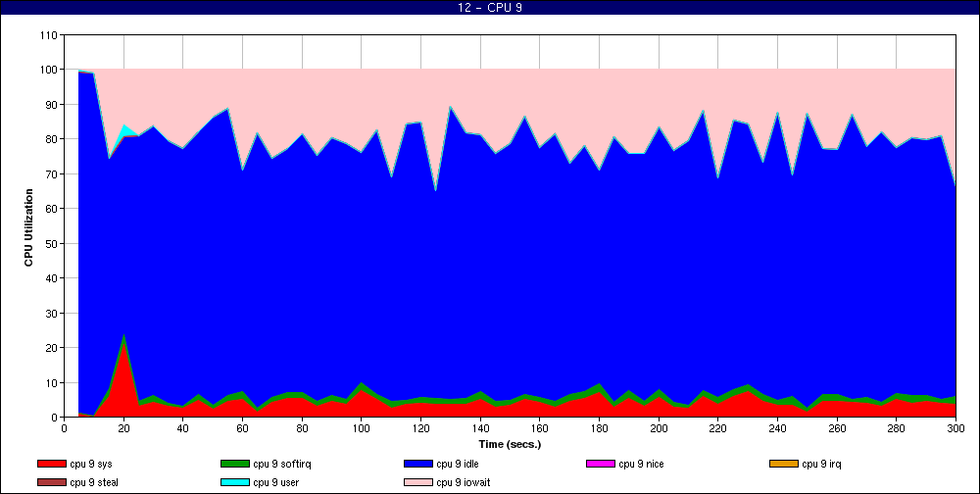Screen dimensions: 980x494
Task: Select the 'cpu 9 idle' legend label
Action: 458,464
